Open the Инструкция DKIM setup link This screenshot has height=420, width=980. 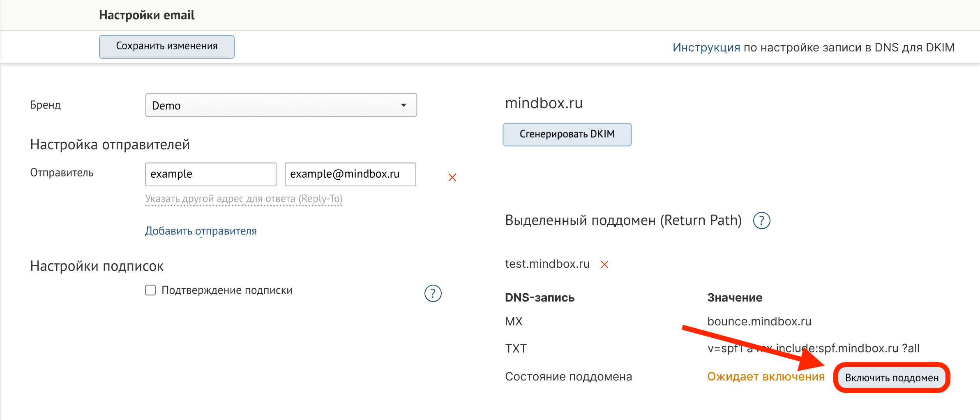tap(706, 48)
